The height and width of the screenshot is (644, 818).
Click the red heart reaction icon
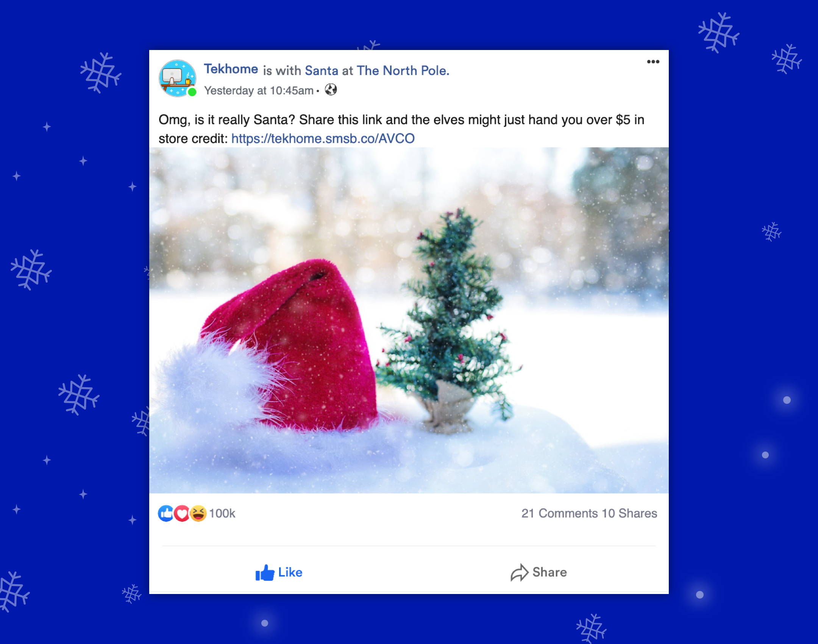182,513
